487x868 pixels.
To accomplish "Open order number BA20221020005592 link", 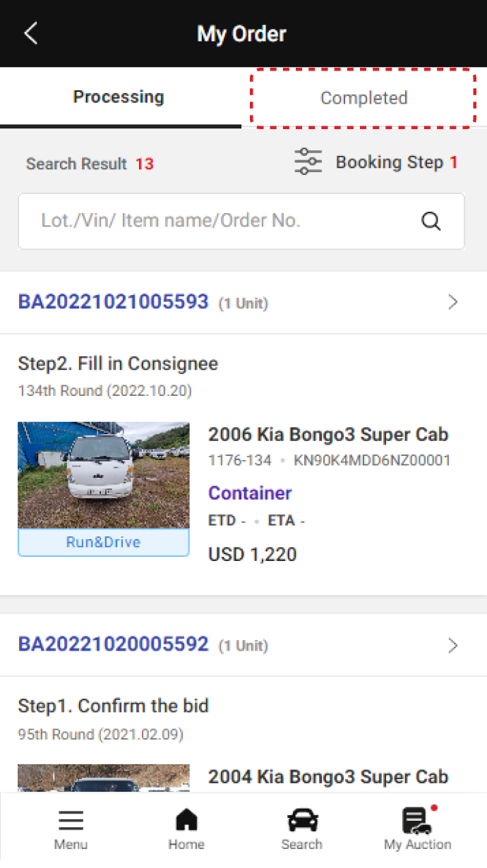I will pyautogui.click(x=114, y=644).
